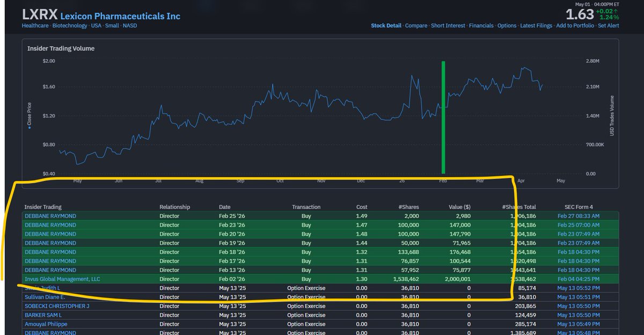Click the green volume bar near Feb
Screen dimensions: 644x335
[444, 118]
